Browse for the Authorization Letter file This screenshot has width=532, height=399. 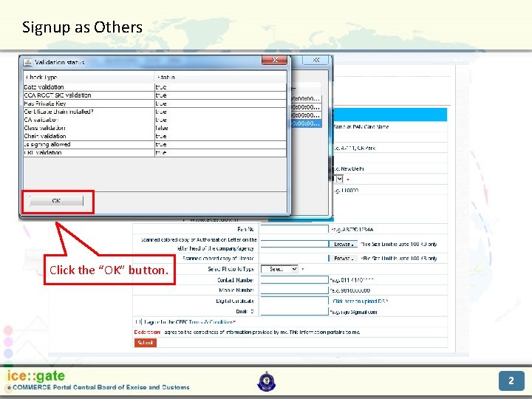pos(343,244)
